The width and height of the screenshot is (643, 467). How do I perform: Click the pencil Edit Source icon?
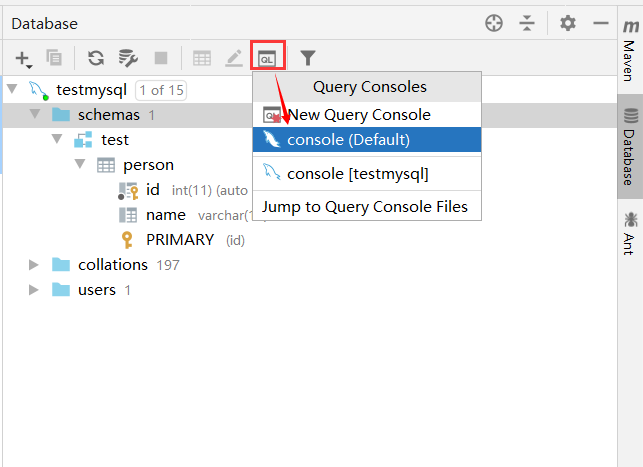click(x=234, y=58)
